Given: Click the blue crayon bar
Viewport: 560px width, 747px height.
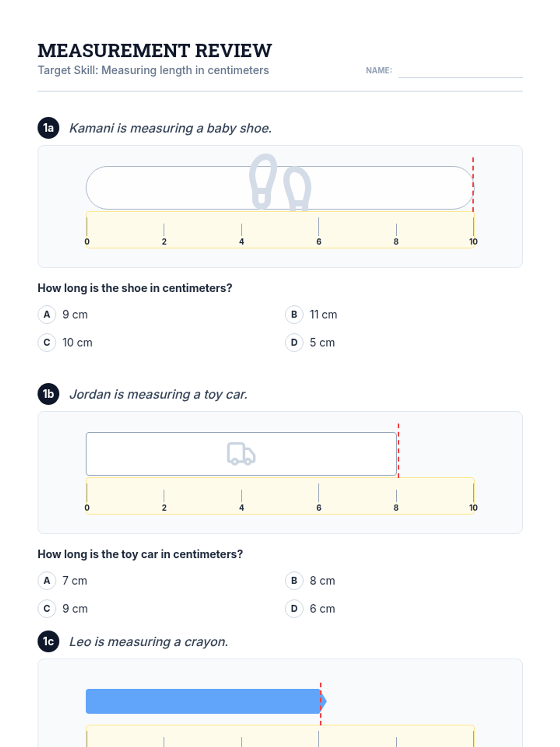Looking at the screenshot, I should coord(203,701).
